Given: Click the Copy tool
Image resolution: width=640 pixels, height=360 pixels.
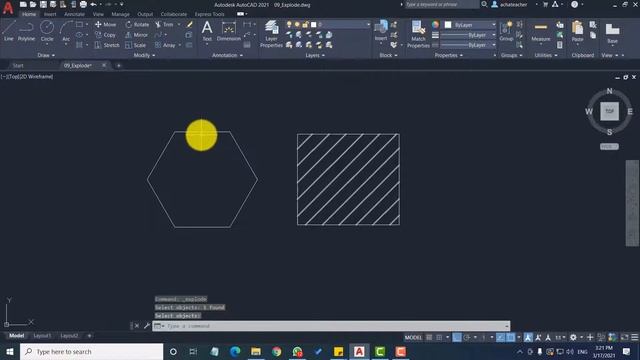Looking at the screenshot, I should (105, 35).
